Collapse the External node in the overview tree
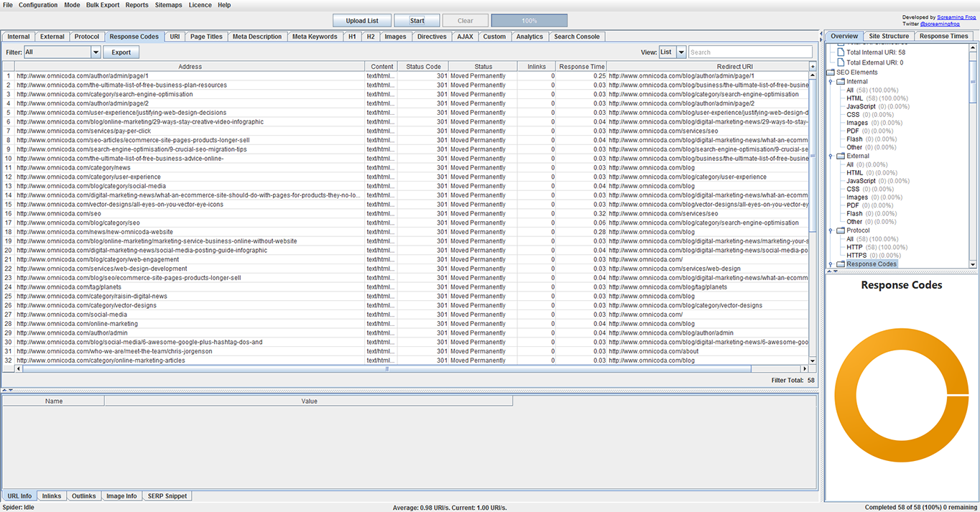Image resolution: width=980 pixels, height=512 pixels. [831, 157]
